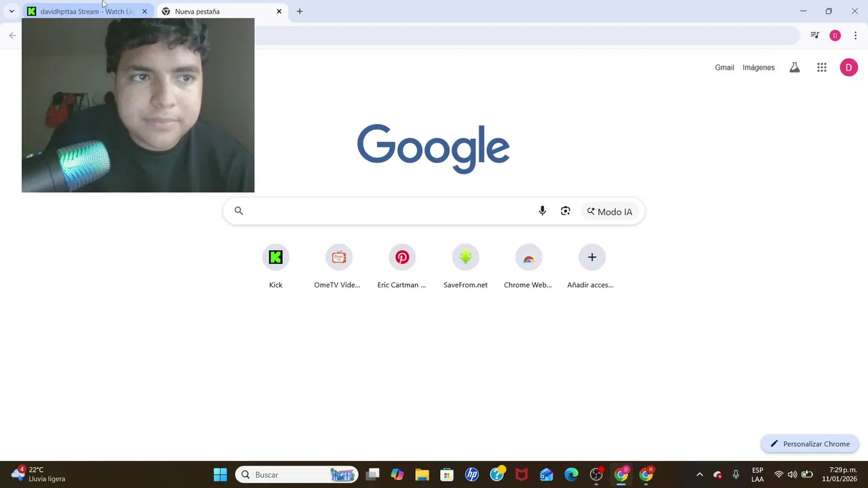Image resolution: width=868 pixels, height=488 pixels.
Task: Open Windows Start menu
Action: pyautogui.click(x=220, y=474)
